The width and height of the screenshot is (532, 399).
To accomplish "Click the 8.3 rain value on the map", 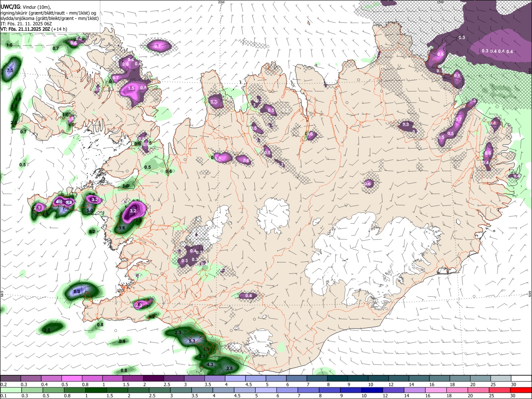I will click(x=77, y=292).
